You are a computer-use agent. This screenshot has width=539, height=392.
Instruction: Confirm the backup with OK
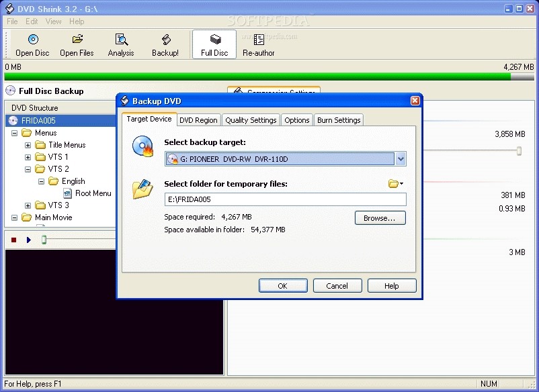(x=283, y=285)
